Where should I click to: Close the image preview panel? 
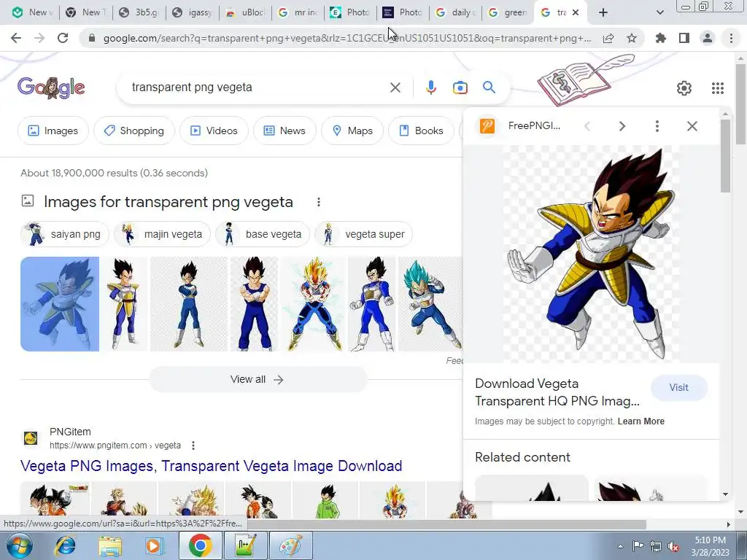[x=692, y=126]
